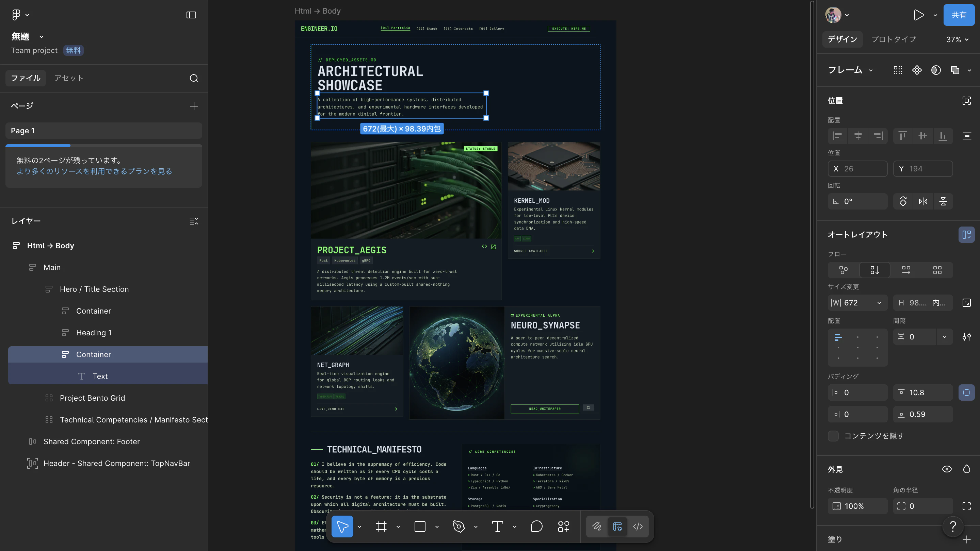Create component with the diamond icon
Viewport: 980px width, 551px height.
coord(917,70)
